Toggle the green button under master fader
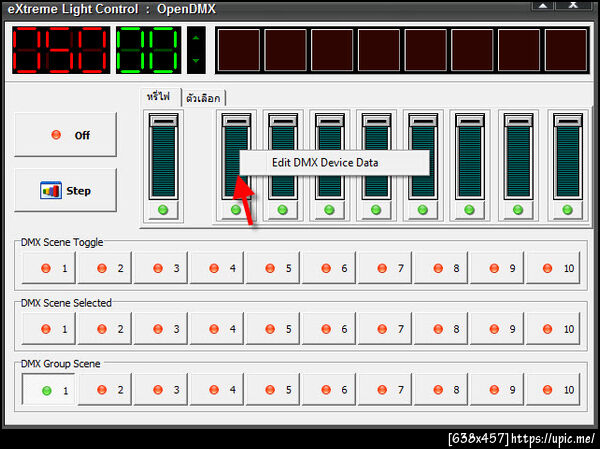600x449 pixels. [163, 210]
